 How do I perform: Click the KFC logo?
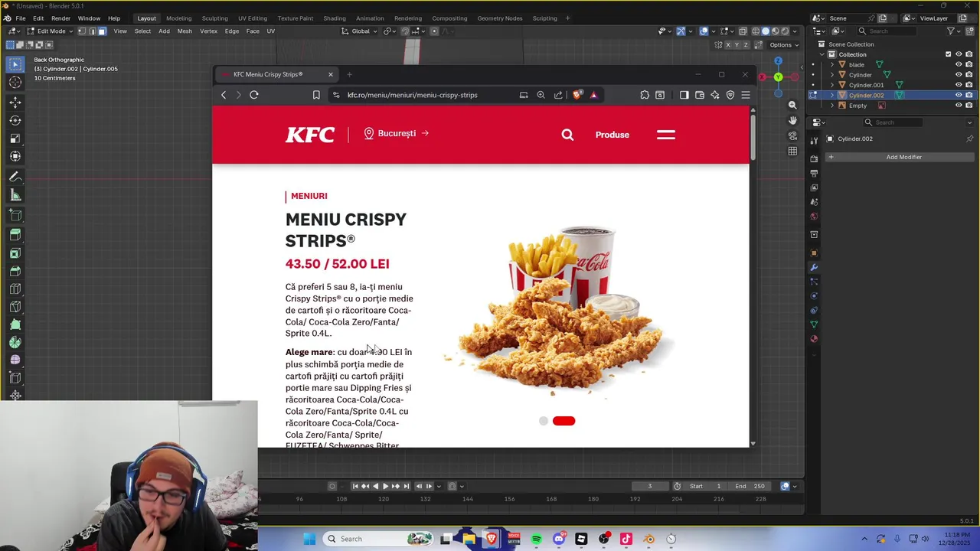(x=310, y=135)
